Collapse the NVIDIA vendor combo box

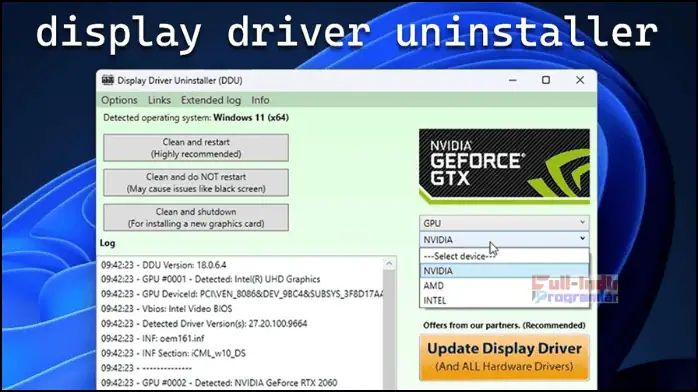504,239
